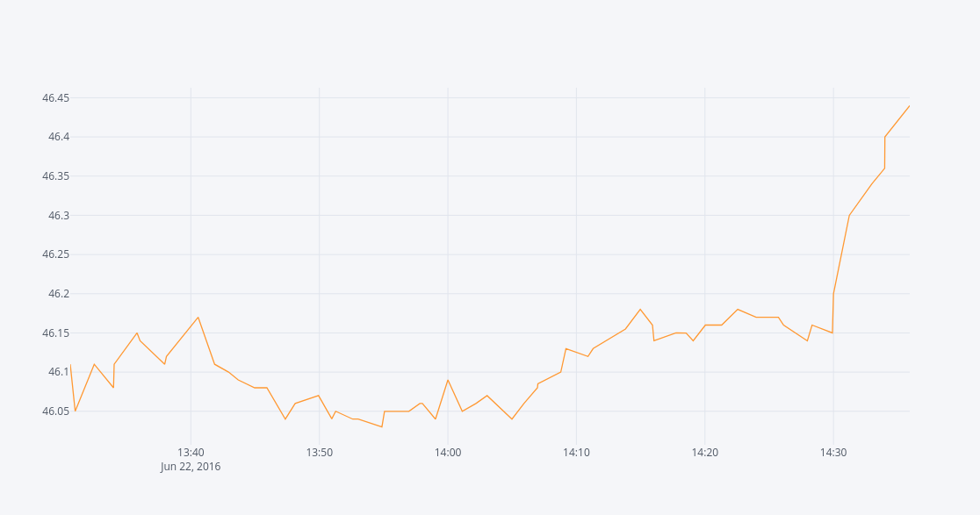Click the 46.4 y-axis tick label
980x515 pixels.
pyautogui.click(x=58, y=137)
